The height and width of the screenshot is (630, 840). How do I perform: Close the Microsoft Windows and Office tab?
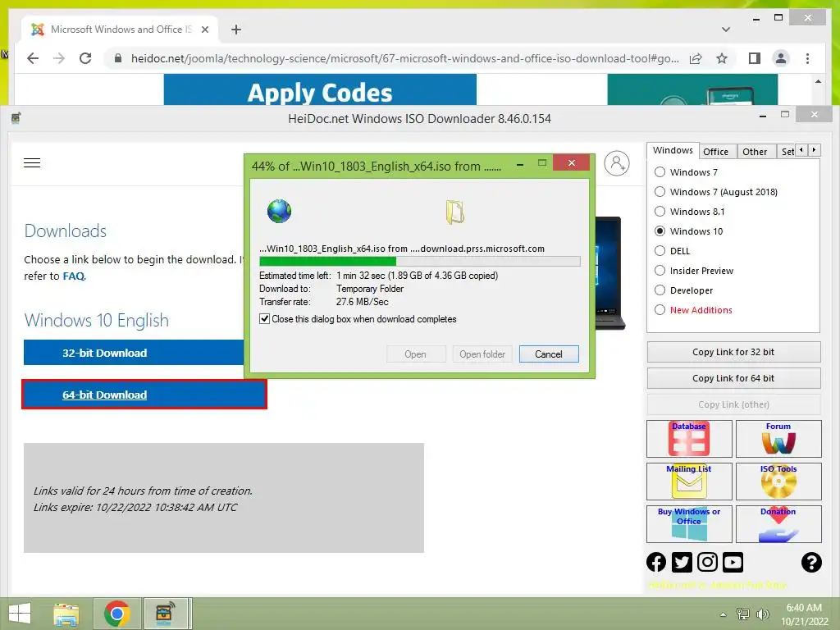point(204,30)
